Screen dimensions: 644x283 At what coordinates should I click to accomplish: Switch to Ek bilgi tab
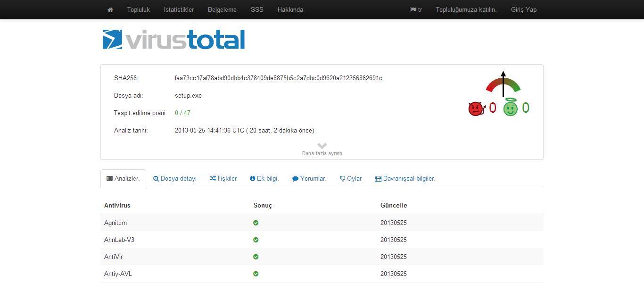[264, 179]
